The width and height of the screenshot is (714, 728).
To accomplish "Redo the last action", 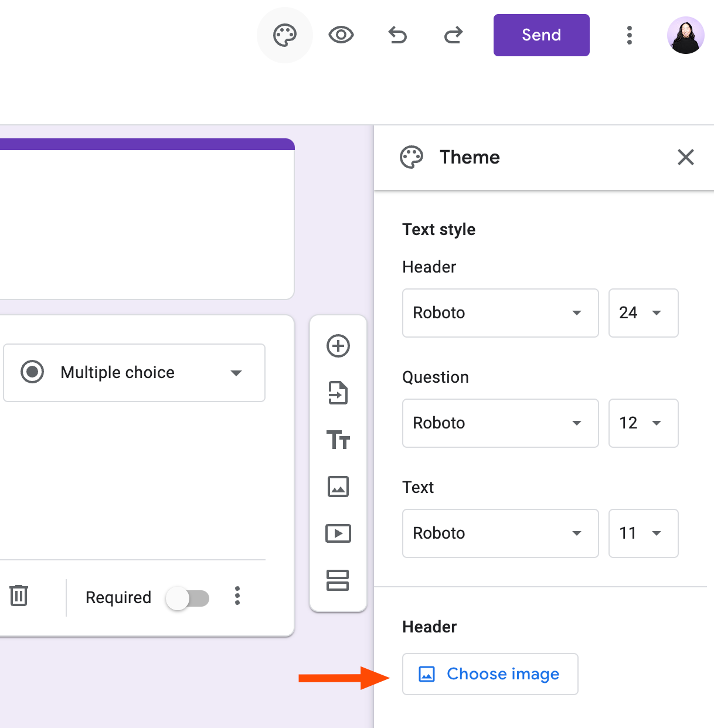I will click(454, 35).
